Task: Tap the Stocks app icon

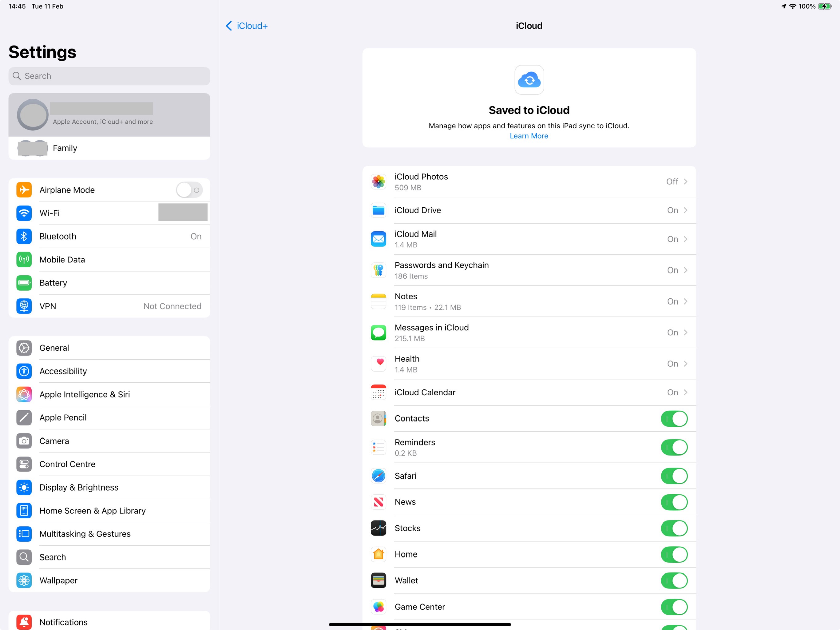Action: (378, 528)
